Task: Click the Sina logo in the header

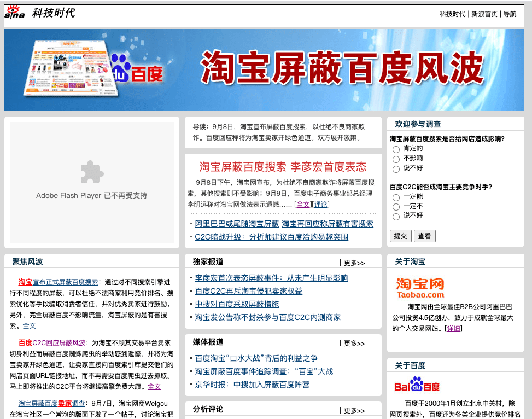Action: pos(15,12)
